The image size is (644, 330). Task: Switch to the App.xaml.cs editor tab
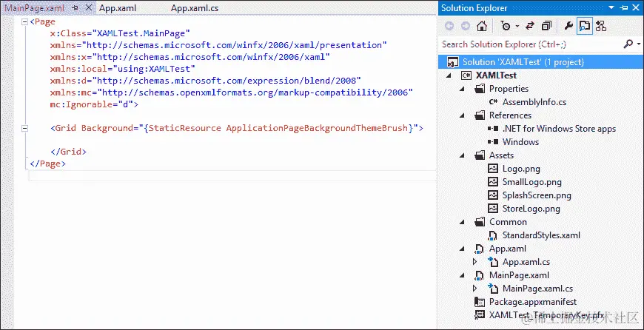tap(195, 8)
